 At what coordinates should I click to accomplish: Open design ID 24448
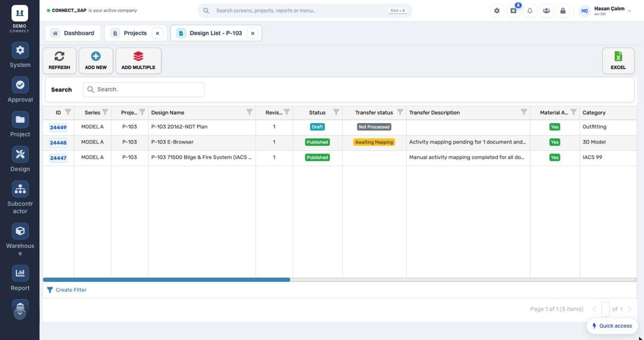coord(58,143)
